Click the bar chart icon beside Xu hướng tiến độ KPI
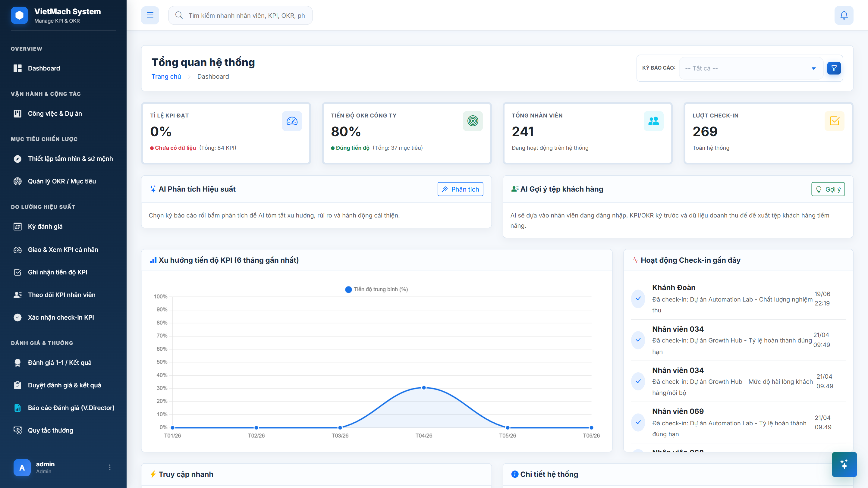 [153, 260]
